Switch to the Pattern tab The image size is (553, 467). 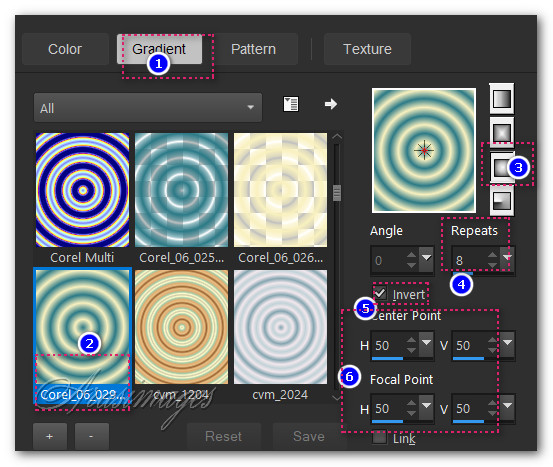pos(253,49)
